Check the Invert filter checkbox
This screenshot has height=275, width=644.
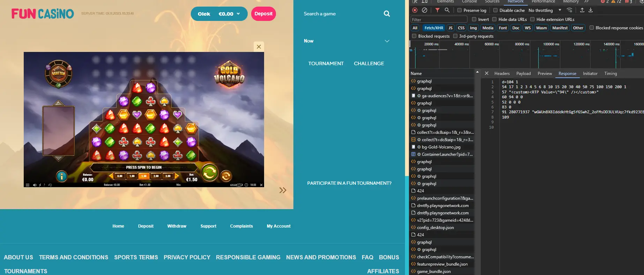(474, 19)
